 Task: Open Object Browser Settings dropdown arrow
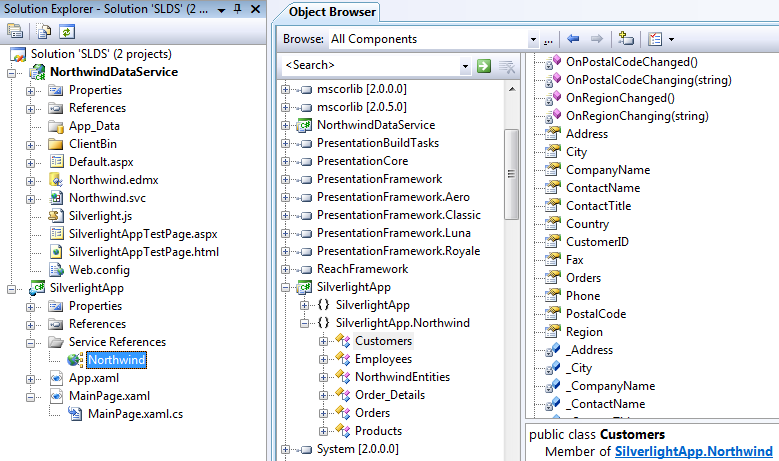click(x=671, y=39)
